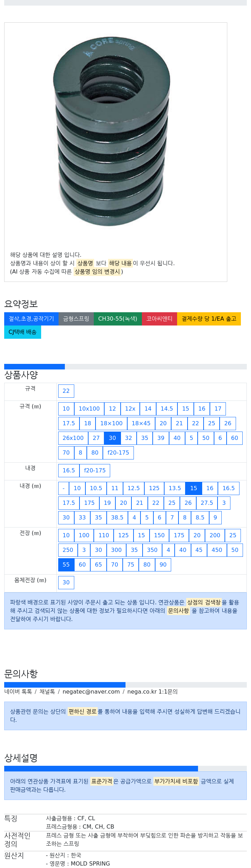Viewport: 251px width, 868px height.
Task: Choose 규격 value 22 in the first row
Action: (x=66, y=391)
